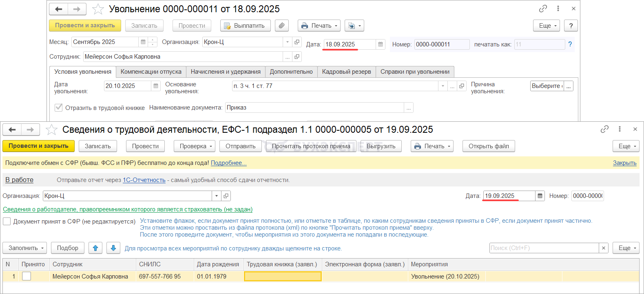The height and width of the screenshot is (294, 644).
Task: Open Справки при увольнении tab
Action: (x=415, y=72)
